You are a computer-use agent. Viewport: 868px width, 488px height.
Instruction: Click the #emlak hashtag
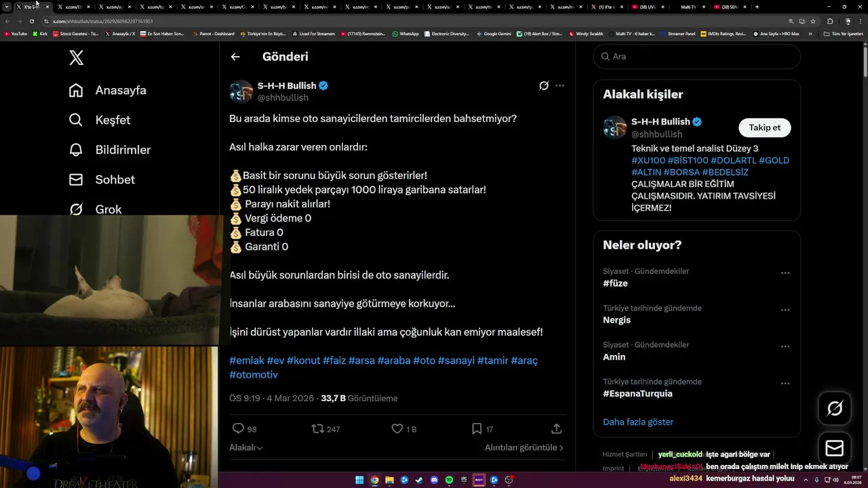(247, 361)
